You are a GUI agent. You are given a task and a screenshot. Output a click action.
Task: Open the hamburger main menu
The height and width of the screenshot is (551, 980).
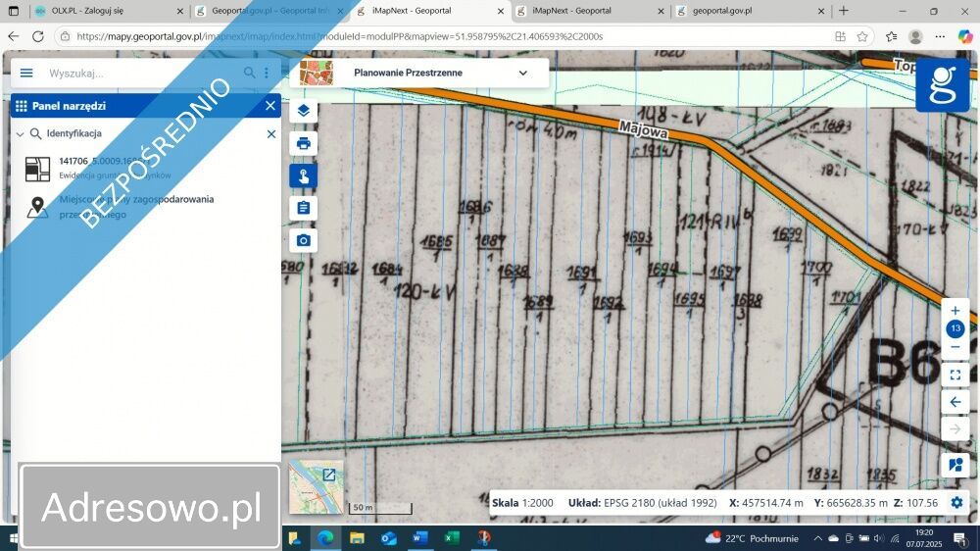pyautogui.click(x=26, y=74)
